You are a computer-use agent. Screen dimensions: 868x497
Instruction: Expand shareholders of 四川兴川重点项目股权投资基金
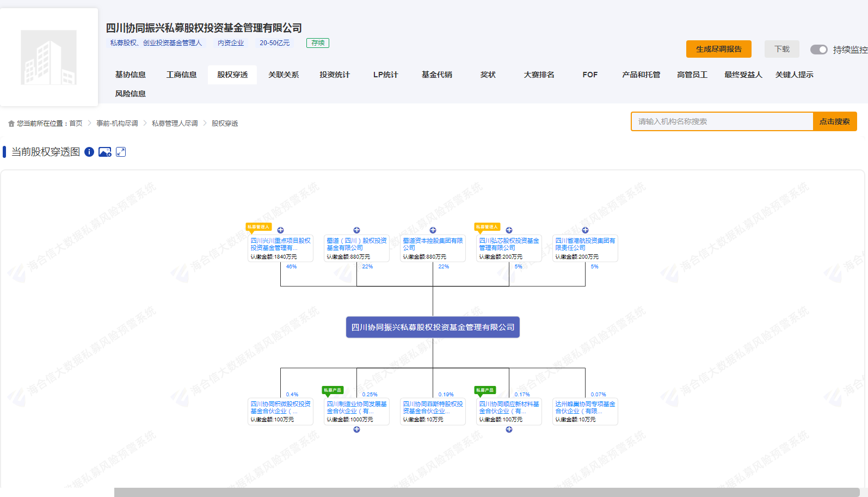point(280,230)
